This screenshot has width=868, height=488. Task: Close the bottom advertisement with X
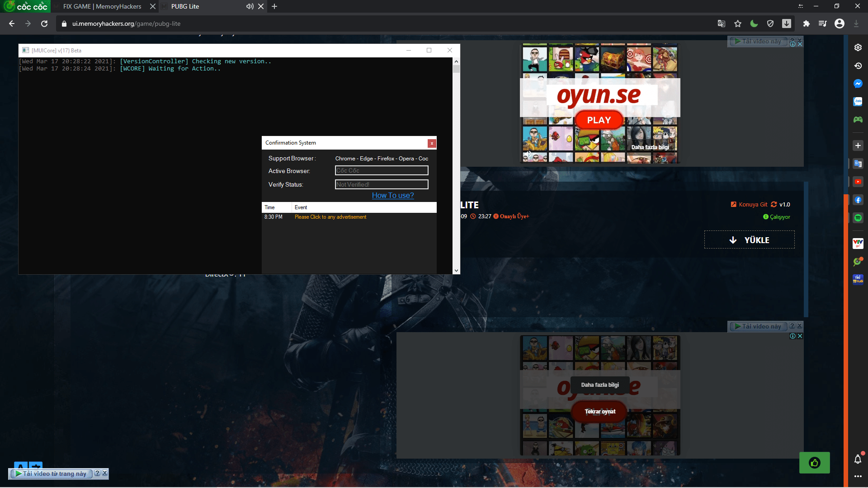point(800,336)
